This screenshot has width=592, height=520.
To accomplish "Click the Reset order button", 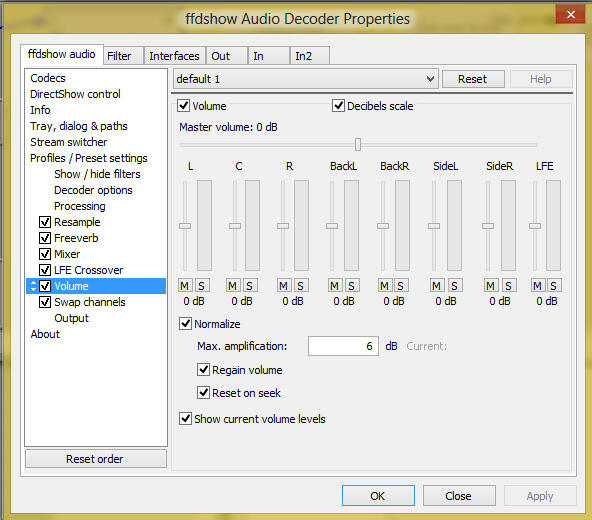I will coord(96,459).
